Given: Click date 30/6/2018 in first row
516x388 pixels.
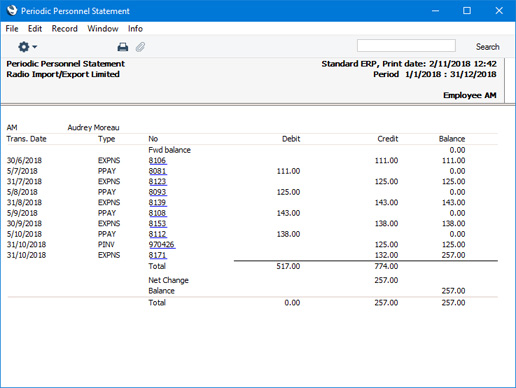Looking at the screenshot, I should (x=24, y=161).
